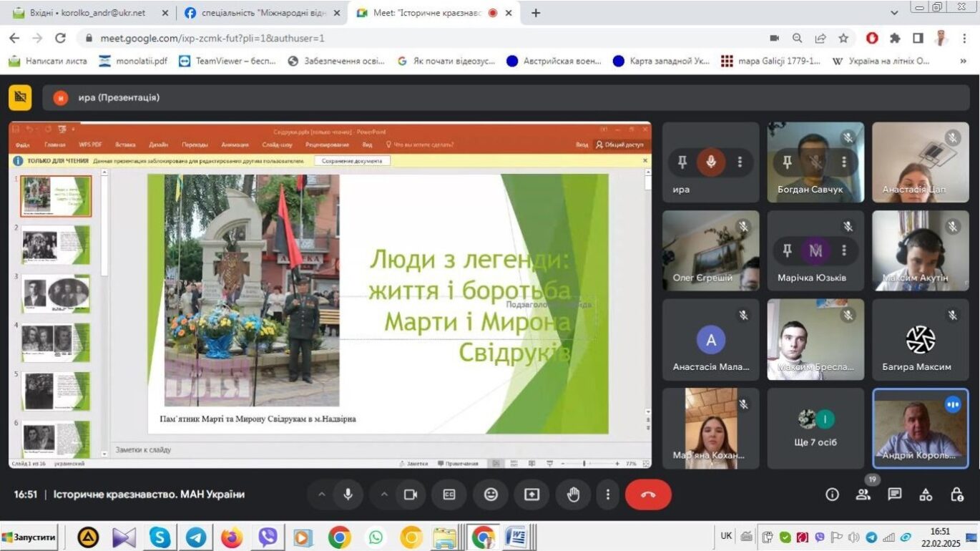Raise your hand in the meeting
Viewport: 980px width, 551px height.
(x=573, y=494)
